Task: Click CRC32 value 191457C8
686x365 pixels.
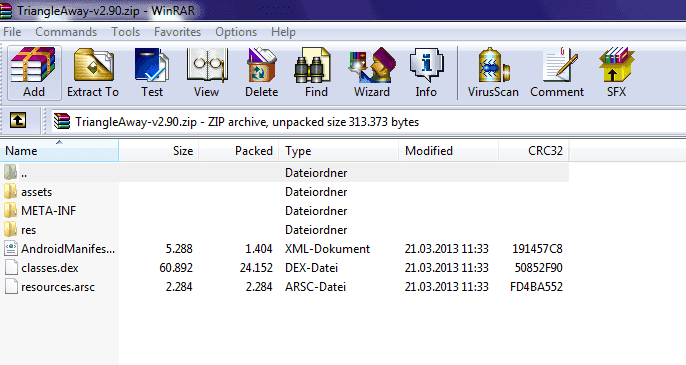Action: click(x=538, y=249)
